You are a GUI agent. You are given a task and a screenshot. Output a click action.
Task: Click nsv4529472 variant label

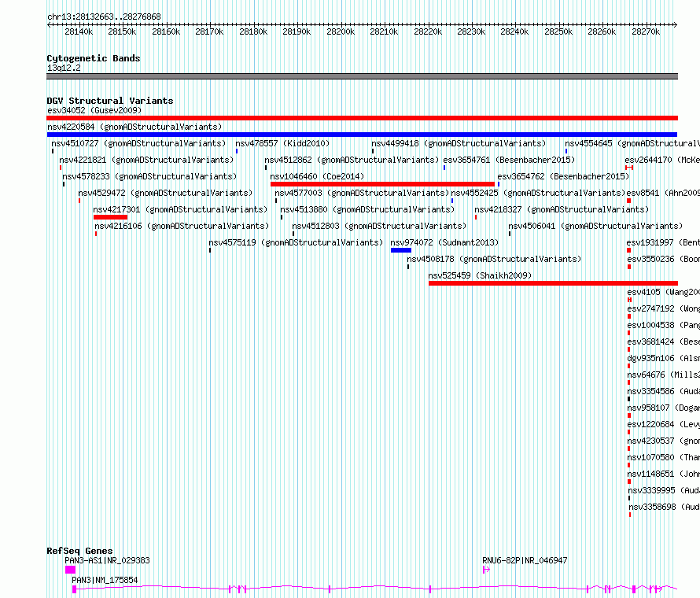pos(165,193)
